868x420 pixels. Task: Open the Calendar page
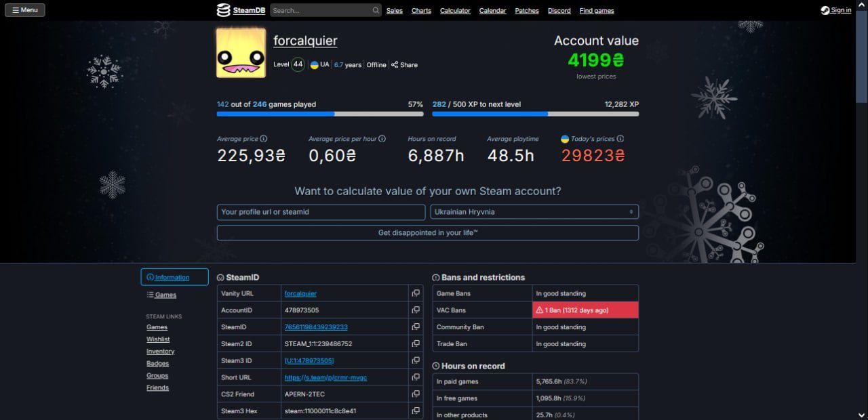click(x=493, y=11)
